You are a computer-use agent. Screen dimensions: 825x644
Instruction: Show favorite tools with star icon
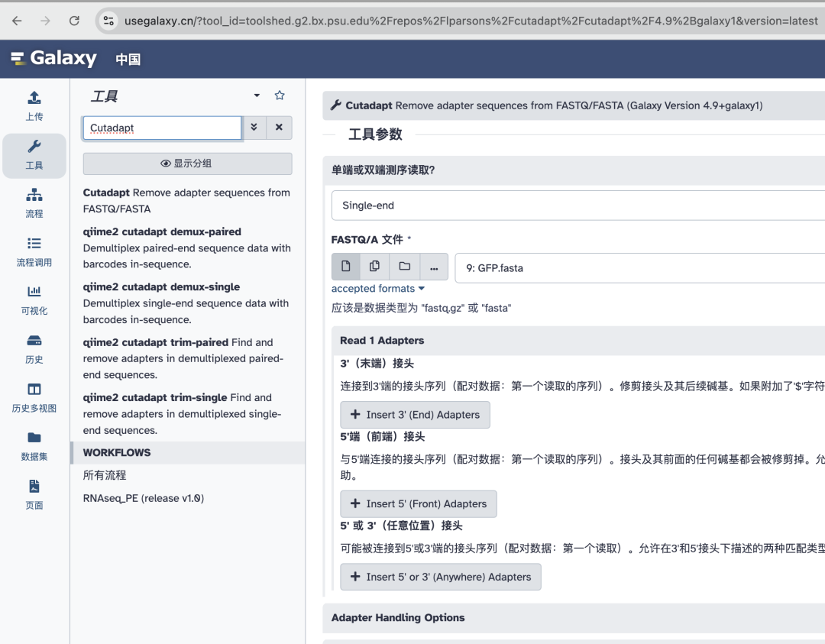click(280, 95)
